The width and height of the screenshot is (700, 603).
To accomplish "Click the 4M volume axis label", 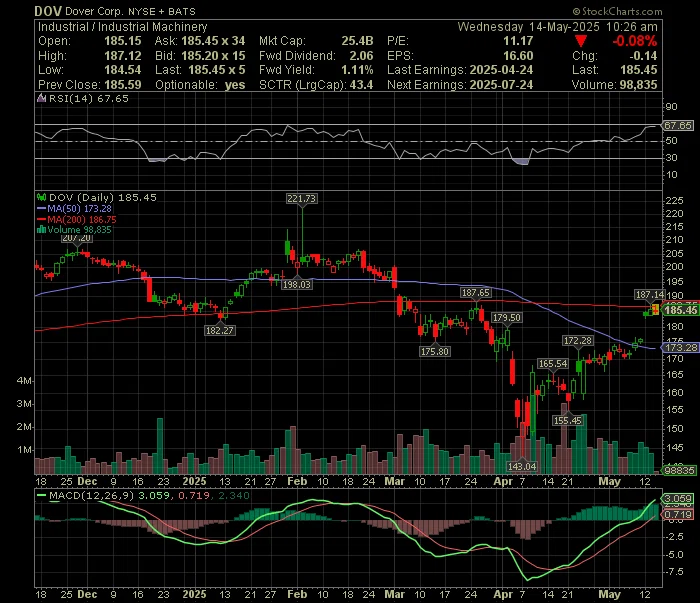I will tap(25, 381).
